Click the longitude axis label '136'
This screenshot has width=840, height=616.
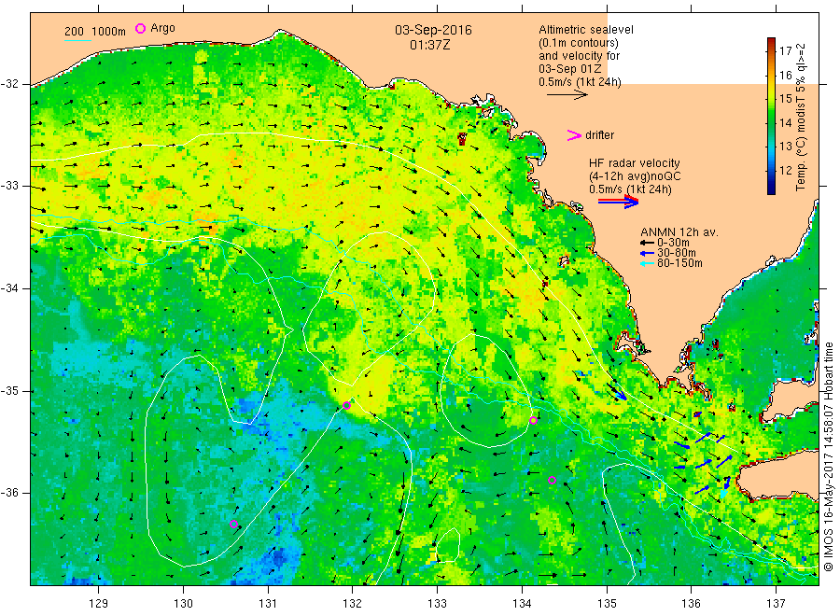coord(691,604)
